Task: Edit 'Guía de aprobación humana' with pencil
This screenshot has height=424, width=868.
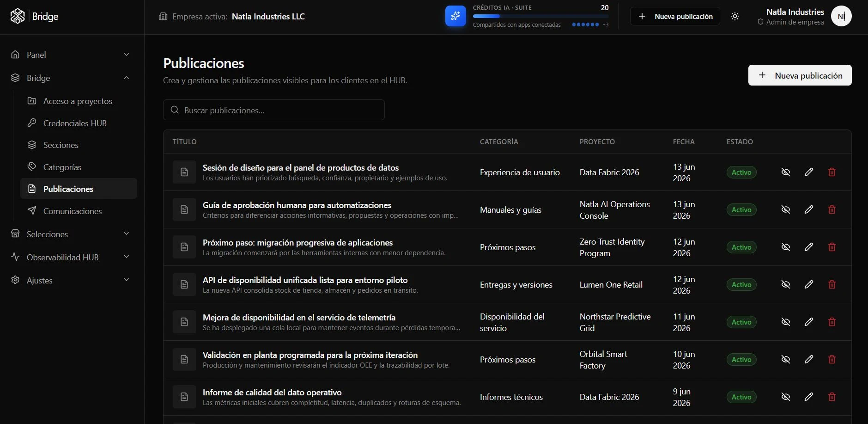Action: 809,209
